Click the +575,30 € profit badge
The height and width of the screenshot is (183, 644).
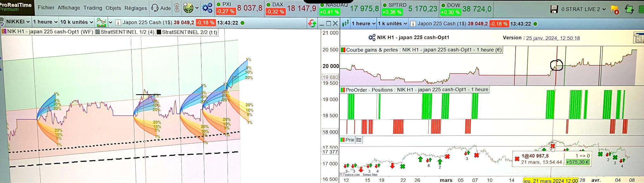pyautogui.click(x=578, y=162)
